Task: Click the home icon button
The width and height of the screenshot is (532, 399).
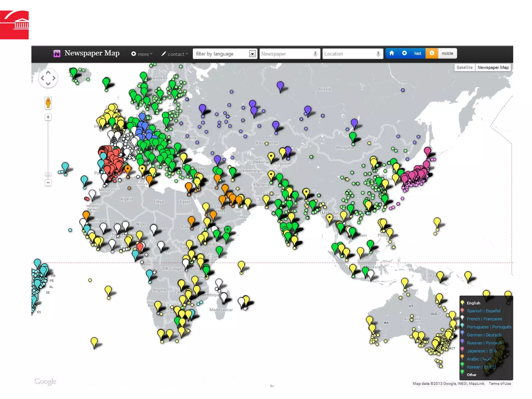Action: click(391, 54)
